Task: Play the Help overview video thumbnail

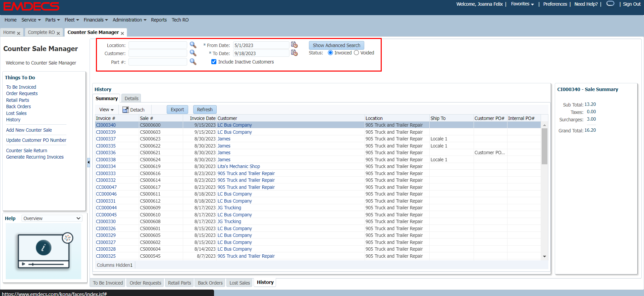Action: pos(44,251)
